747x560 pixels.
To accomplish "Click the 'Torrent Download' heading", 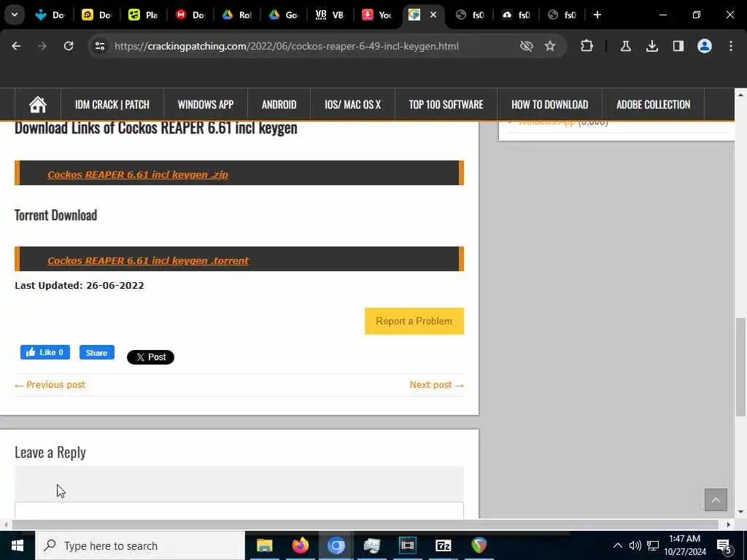I will pos(55,215).
